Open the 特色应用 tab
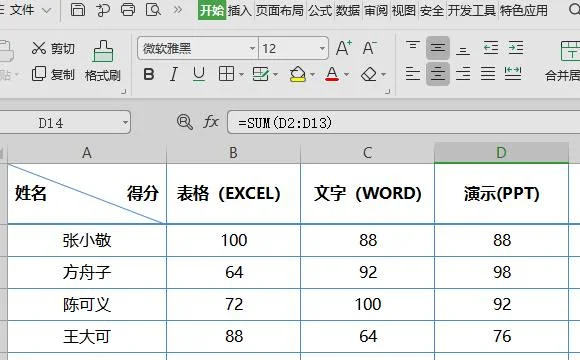Image resolution: width=580 pixels, height=360 pixels. [524, 10]
